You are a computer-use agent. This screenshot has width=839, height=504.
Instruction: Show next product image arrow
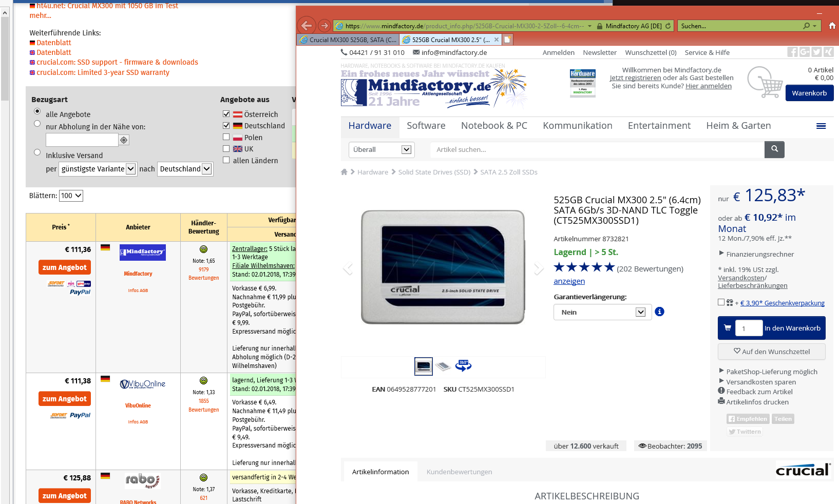coord(538,268)
